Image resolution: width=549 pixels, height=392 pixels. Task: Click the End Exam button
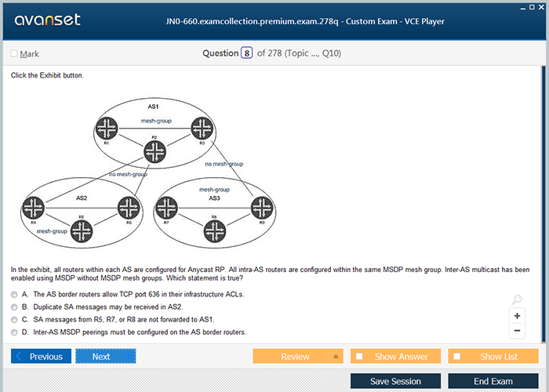click(493, 381)
